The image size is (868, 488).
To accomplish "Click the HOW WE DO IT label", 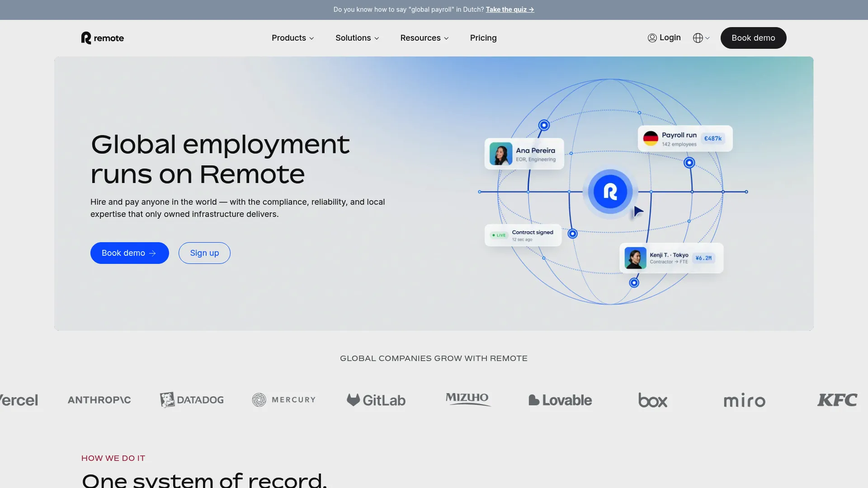I will pyautogui.click(x=113, y=458).
